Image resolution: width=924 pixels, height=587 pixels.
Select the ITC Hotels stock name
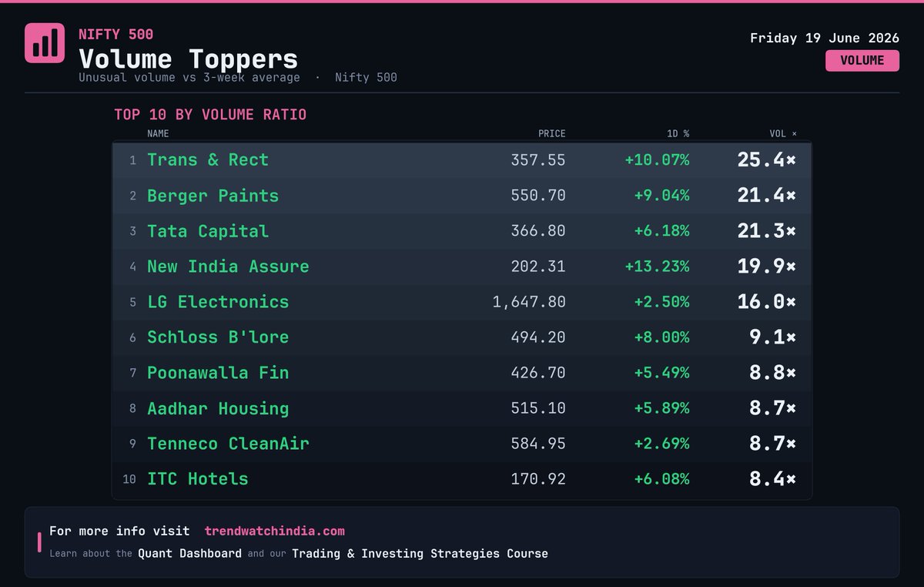198,479
